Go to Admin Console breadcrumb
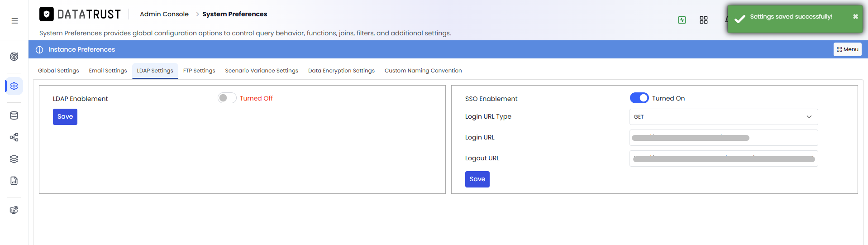868x245 pixels. [164, 14]
